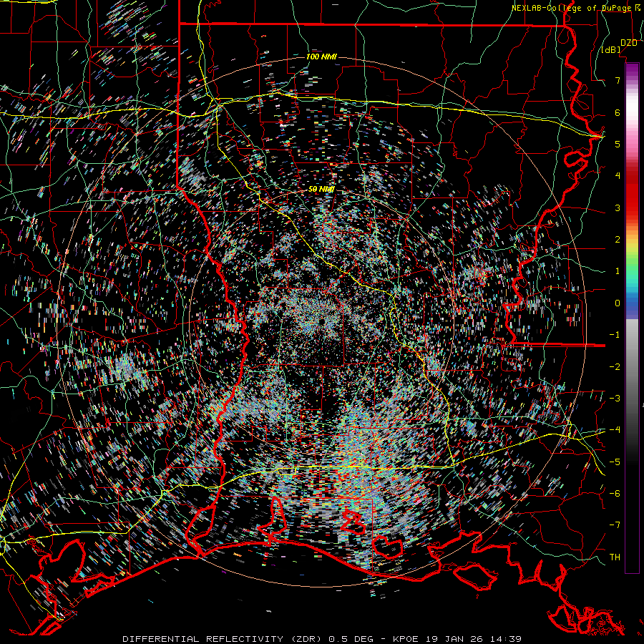The height and width of the screenshot is (644, 644).
Task: Click the positive "3" scale tick label
Action: coord(618,208)
